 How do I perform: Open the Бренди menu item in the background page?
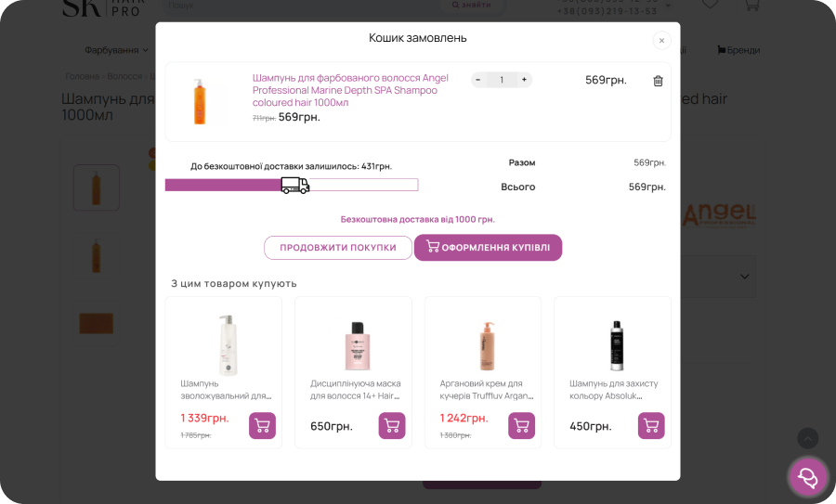(x=738, y=50)
